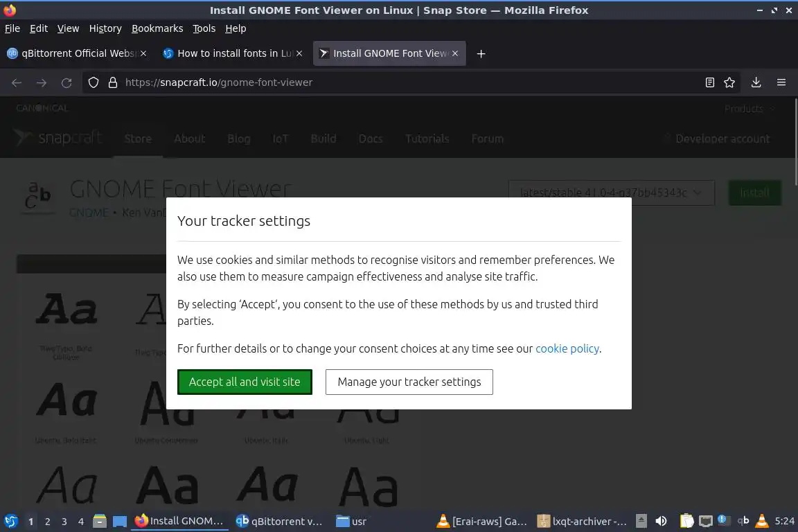This screenshot has height=532, width=798.
Task: Open the Store navigation link
Action: tap(138, 139)
